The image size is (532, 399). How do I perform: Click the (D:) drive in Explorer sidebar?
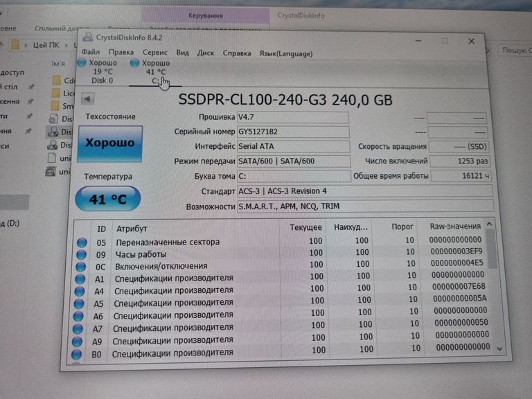[x=10, y=223]
